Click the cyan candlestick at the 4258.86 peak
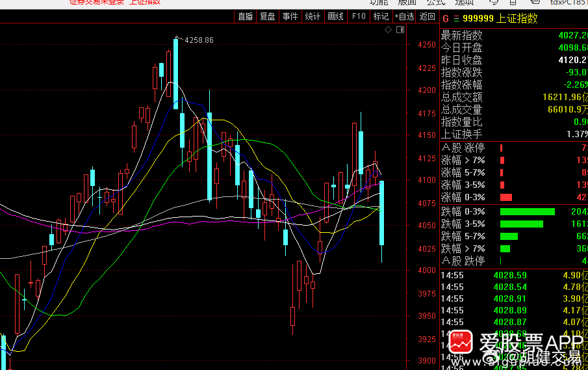 [176, 73]
